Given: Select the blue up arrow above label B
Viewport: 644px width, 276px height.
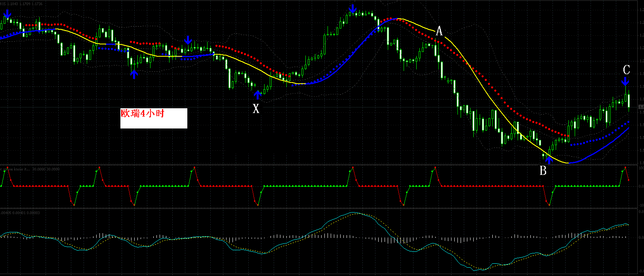Looking at the screenshot, I should [x=549, y=159].
